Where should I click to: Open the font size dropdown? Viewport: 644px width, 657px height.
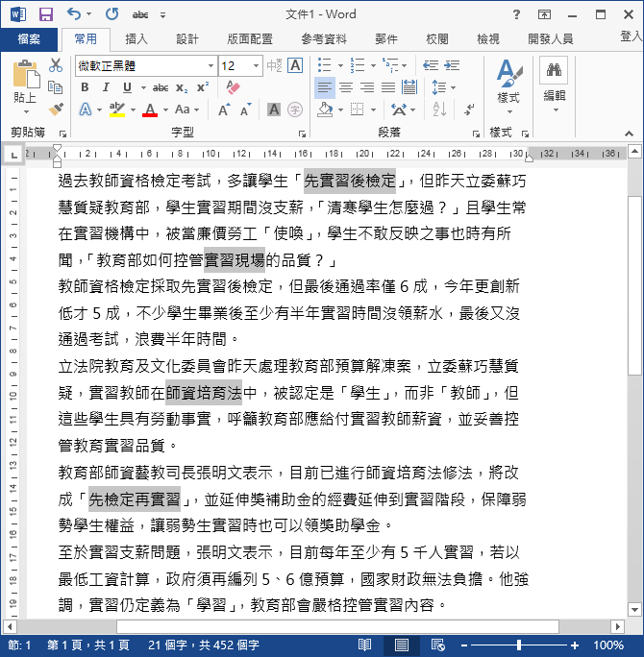(x=256, y=65)
